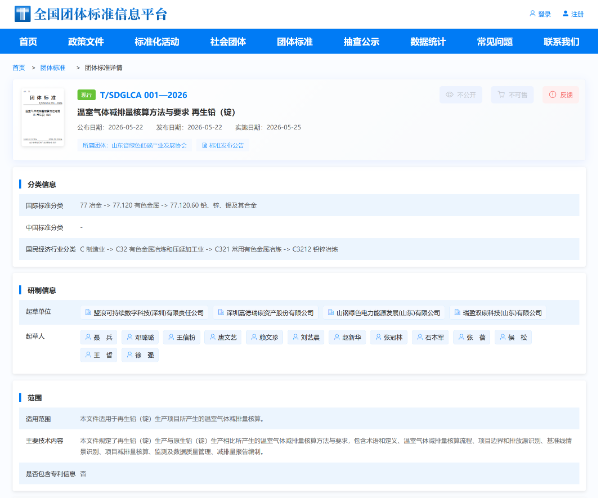Click the 注册 person icon
This screenshot has width=598, height=498.
[566, 14]
